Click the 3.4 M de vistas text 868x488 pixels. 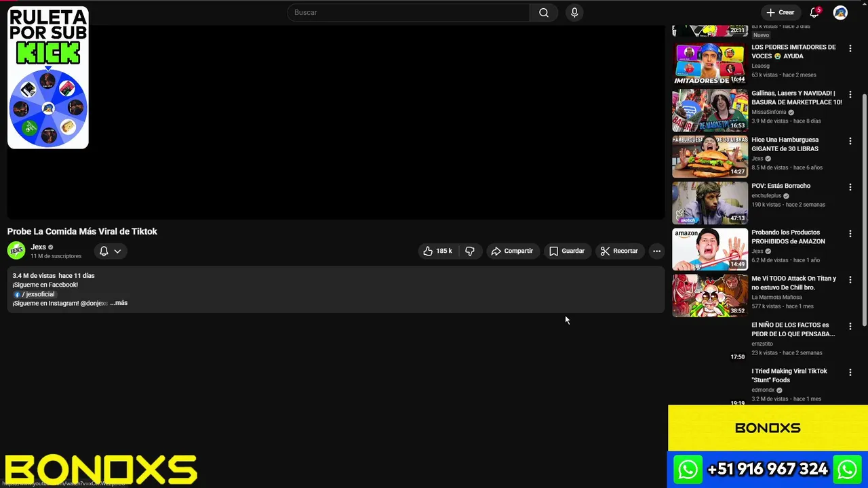(34, 276)
